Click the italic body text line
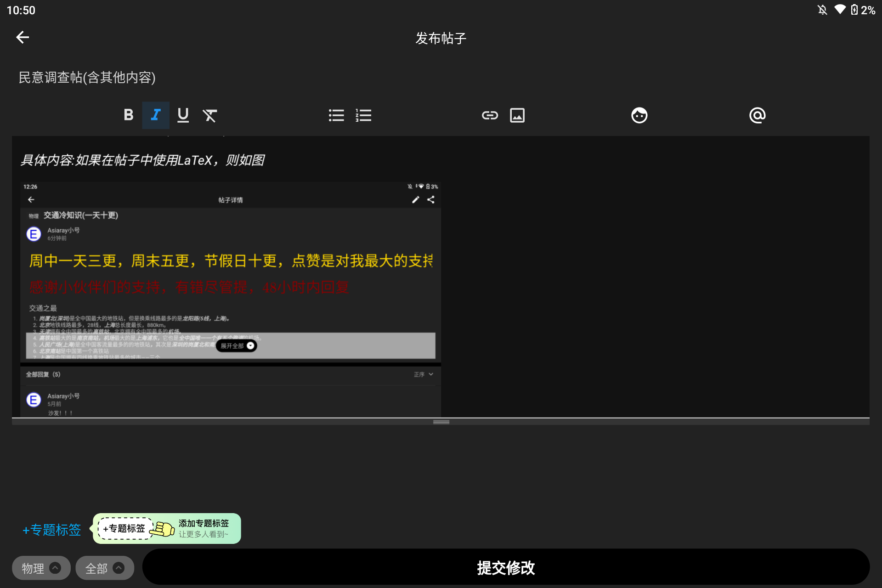The image size is (882, 588). (142, 160)
